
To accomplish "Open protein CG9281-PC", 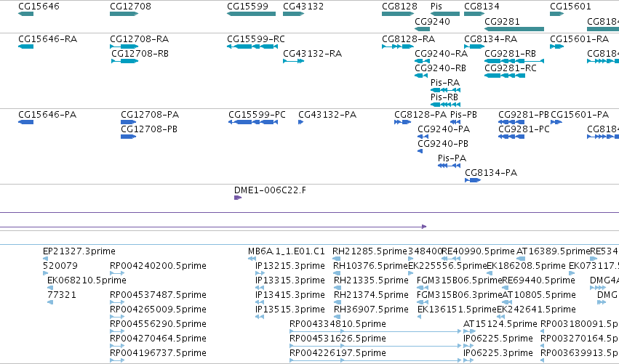I will pos(524,129).
